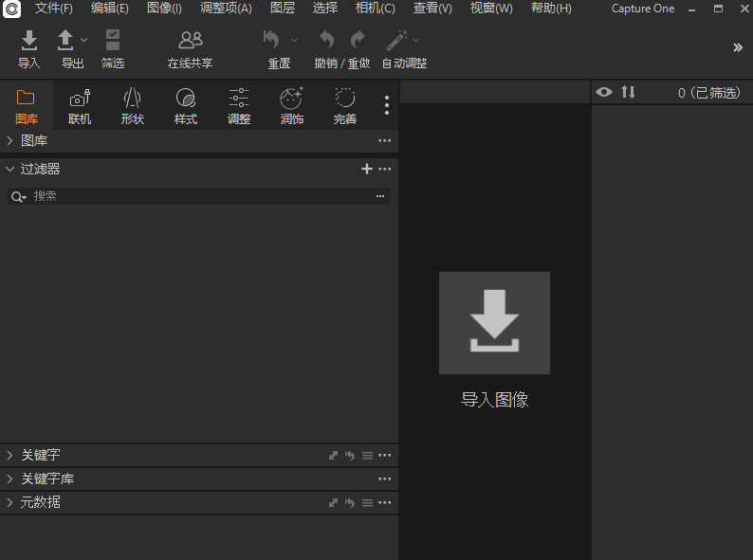The image size is (753, 560).
Task: Open the 元数据 presets list icon
Action: click(x=367, y=503)
